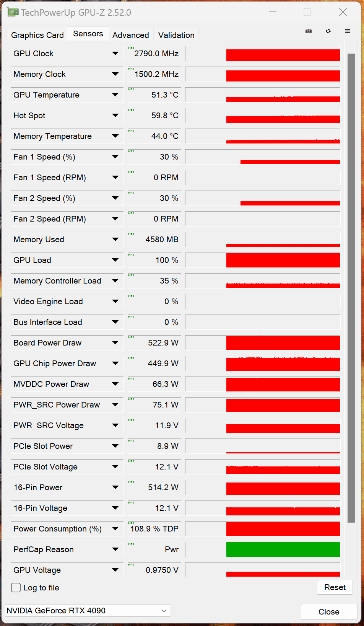Click the refresh icon in the toolbar
The height and width of the screenshot is (626, 364).
(328, 31)
